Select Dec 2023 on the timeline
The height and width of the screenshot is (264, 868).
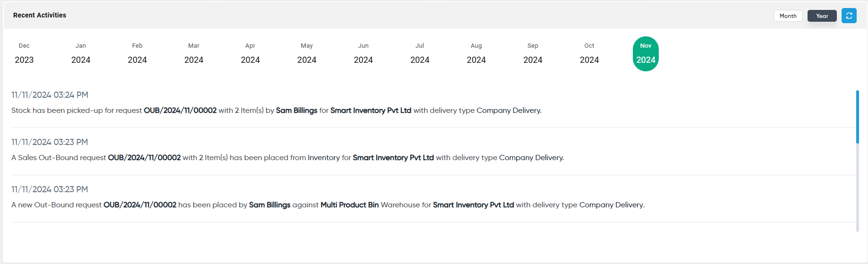coord(24,53)
